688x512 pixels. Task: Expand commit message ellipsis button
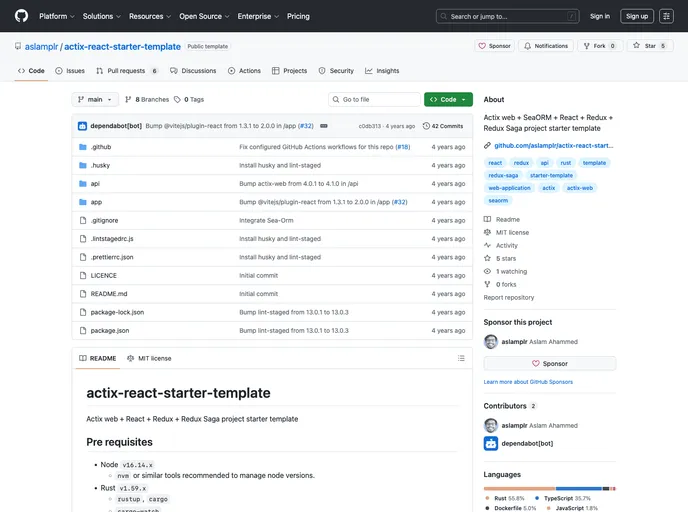point(324,126)
